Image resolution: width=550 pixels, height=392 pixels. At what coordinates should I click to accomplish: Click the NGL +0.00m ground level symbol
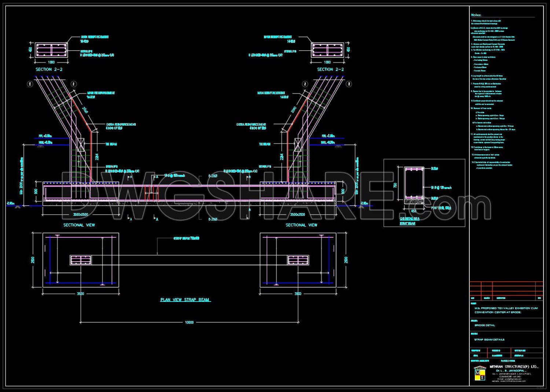(x=45, y=142)
